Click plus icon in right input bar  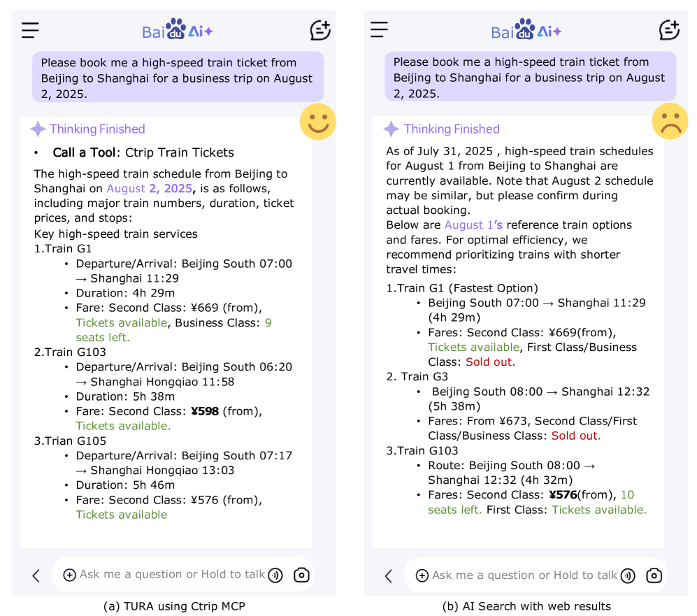click(x=422, y=575)
